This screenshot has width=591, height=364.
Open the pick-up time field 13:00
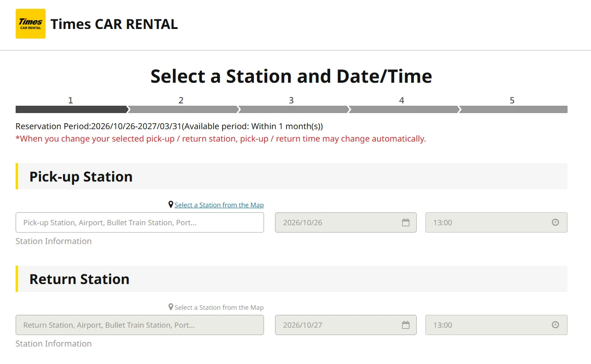coord(496,222)
